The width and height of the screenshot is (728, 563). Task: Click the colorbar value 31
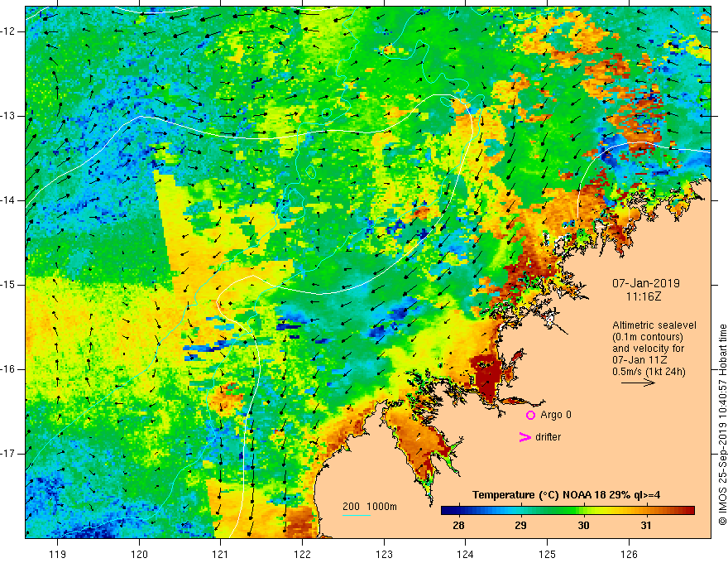click(646, 526)
